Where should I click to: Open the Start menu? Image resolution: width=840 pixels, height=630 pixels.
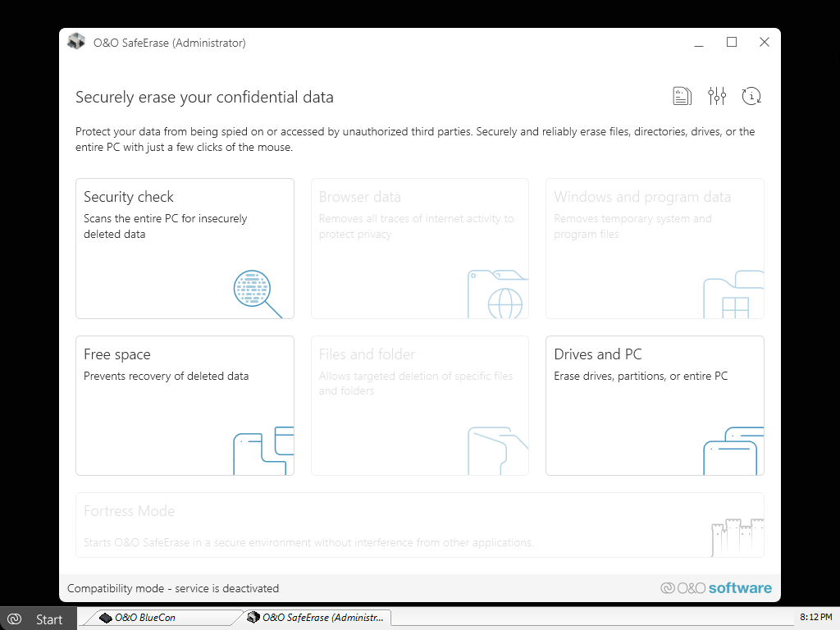39,619
